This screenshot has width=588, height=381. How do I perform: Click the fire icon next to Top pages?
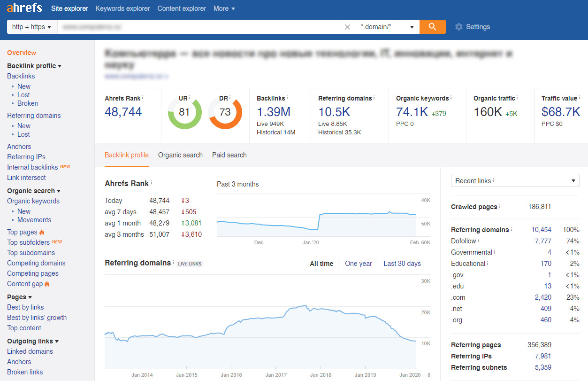(42, 232)
